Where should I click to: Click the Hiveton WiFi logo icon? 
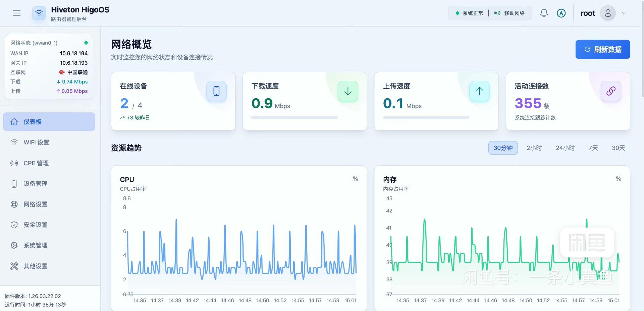(39, 13)
